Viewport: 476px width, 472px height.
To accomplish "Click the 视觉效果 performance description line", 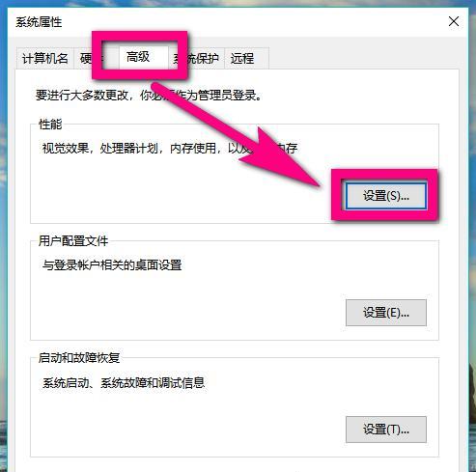I will click(170, 148).
